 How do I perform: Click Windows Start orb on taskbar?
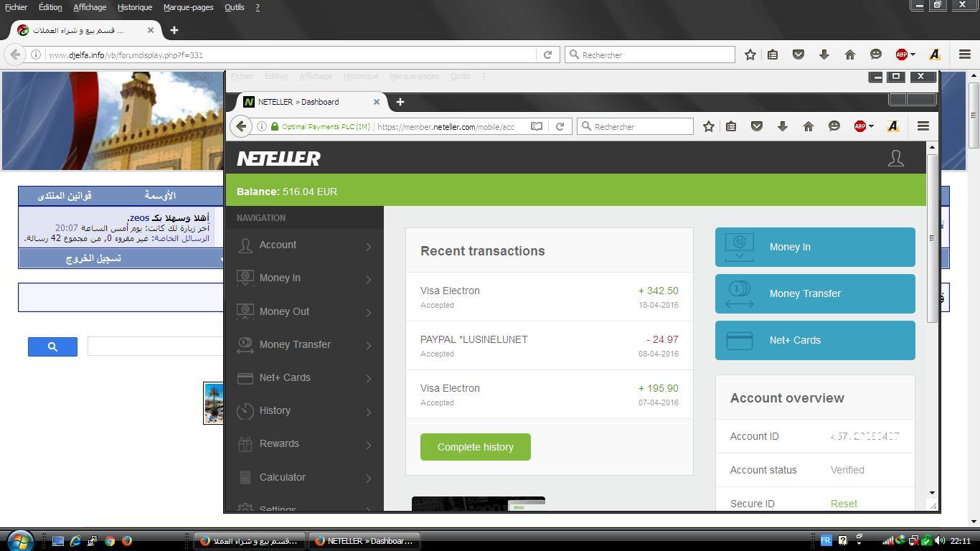pyautogui.click(x=19, y=540)
